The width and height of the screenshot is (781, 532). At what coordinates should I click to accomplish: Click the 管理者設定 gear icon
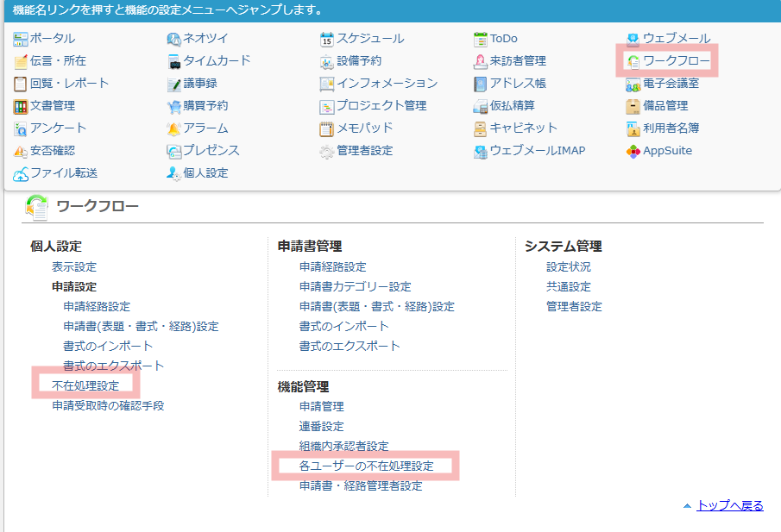pyautogui.click(x=327, y=151)
